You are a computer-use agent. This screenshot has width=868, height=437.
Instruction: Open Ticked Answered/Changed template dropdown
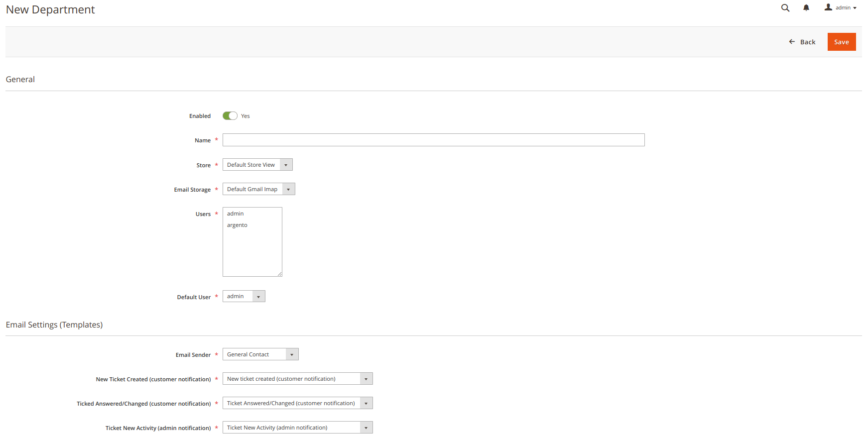pos(297,403)
